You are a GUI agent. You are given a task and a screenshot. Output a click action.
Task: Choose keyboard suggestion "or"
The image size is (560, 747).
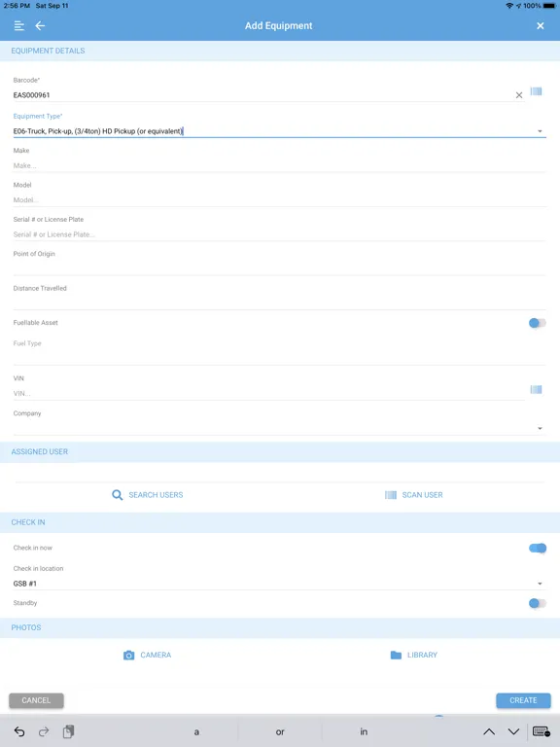point(280,731)
